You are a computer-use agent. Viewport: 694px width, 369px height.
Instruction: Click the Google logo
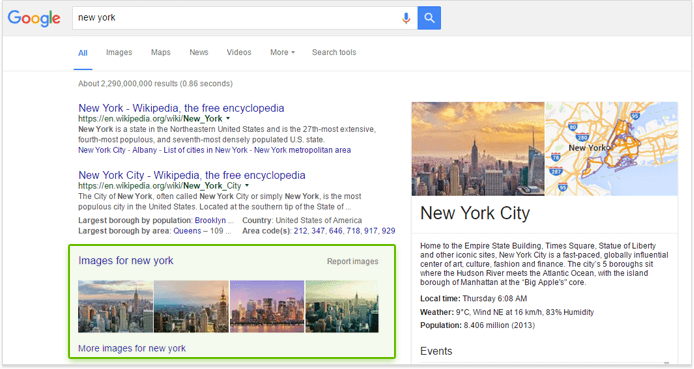point(34,18)
